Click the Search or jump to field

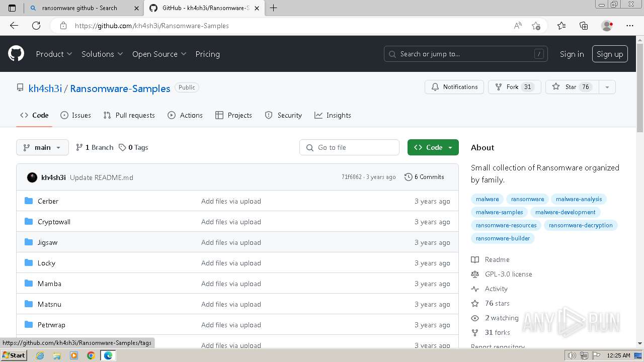click(466, 54)
